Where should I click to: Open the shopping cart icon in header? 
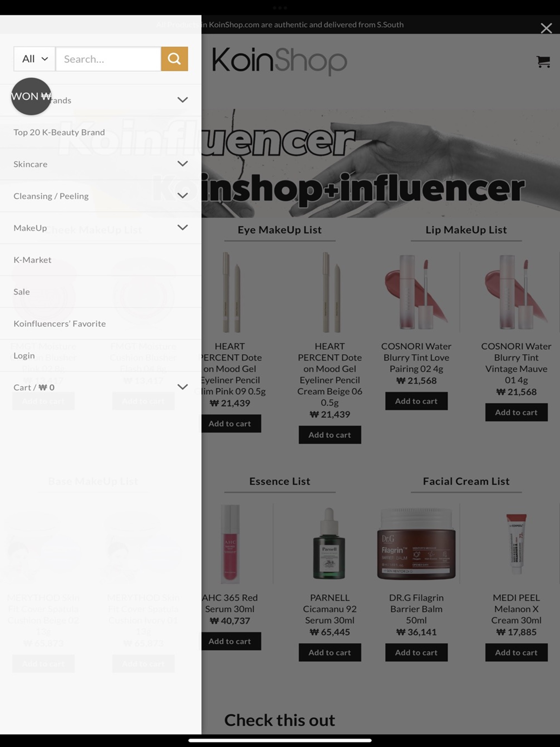[543, 61]
